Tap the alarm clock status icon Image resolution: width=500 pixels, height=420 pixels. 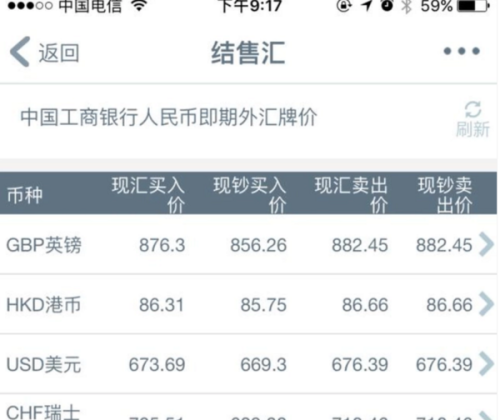click(x=387, y=5)
